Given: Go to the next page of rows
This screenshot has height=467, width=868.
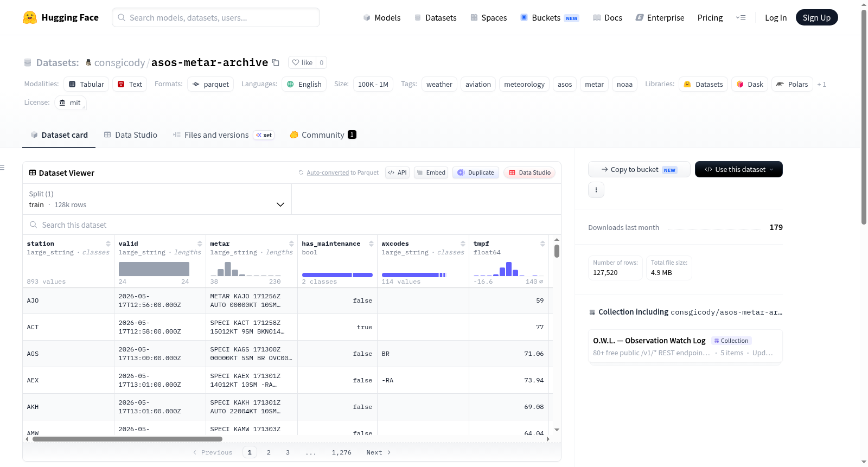Looking at the screenshot, I should [379, 452].
